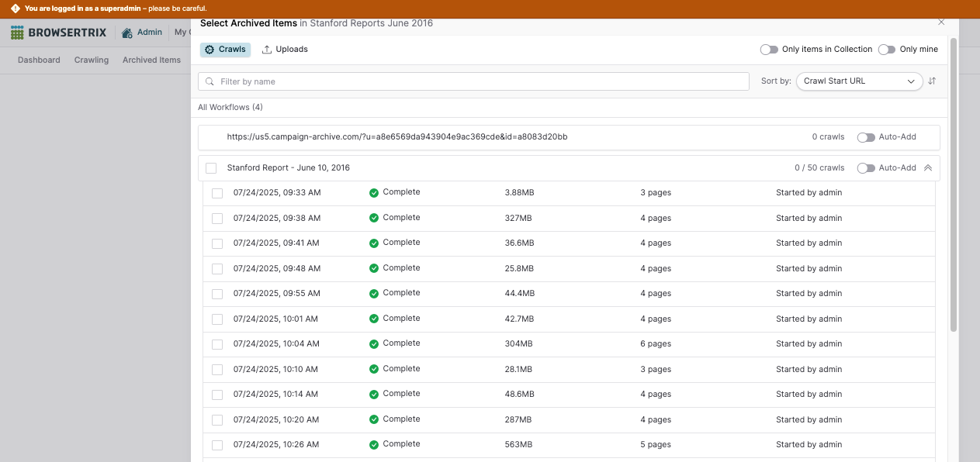This screenshot has width=980, height=462.
Task: Select the 10:01 AM crawl checkbox
Action: [x=217, y=319]
